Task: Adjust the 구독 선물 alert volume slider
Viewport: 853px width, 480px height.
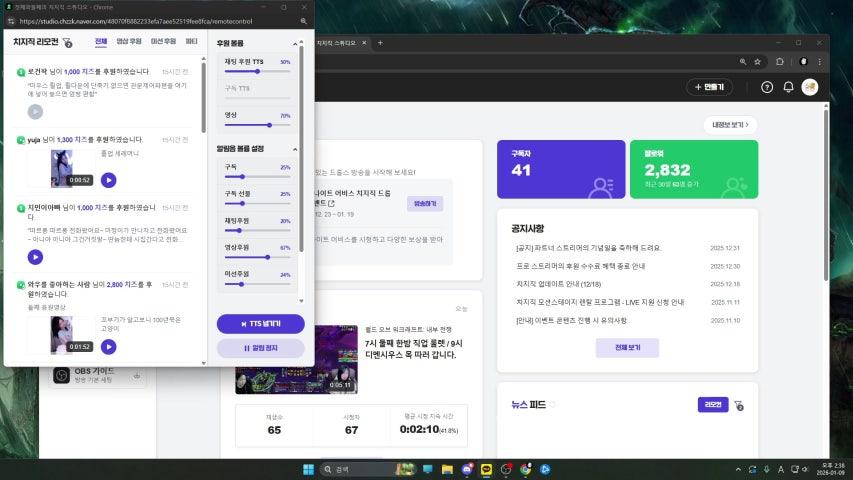Action: pyautogui.click(x=257, y=204)
